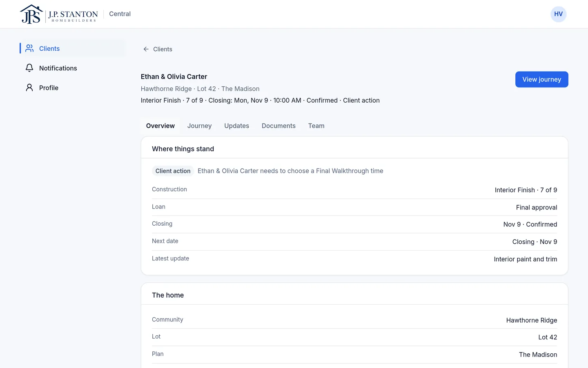Switch to the Journey tab
Viewport: 588px width, 368px height.
tap(199, 126)
